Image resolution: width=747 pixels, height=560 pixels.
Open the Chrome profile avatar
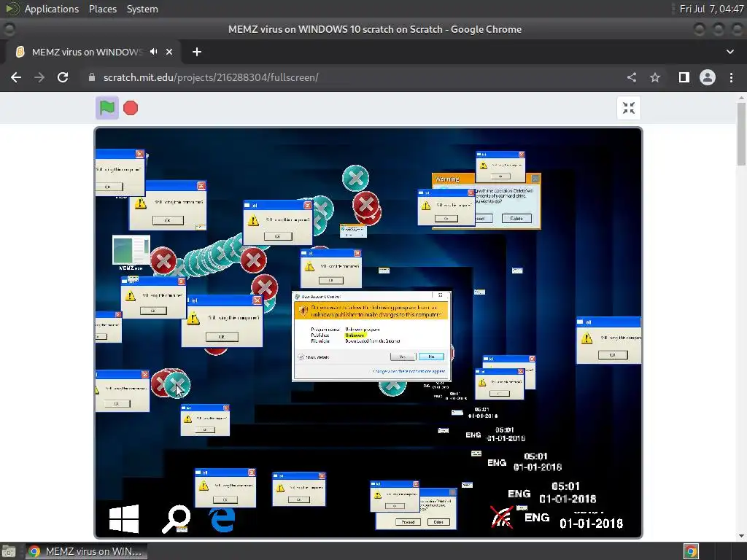pyautogui.click(x=708, y=77)
